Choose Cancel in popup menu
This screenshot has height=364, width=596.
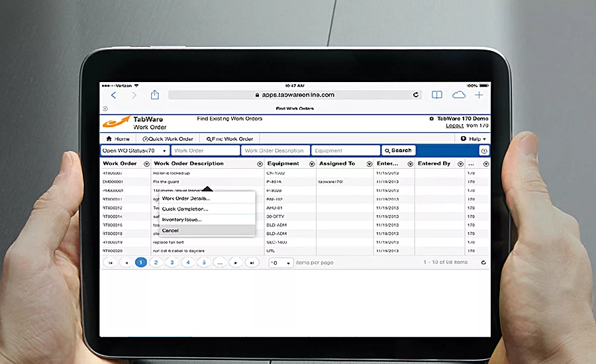pyautogui.click(x=207, y=230)
